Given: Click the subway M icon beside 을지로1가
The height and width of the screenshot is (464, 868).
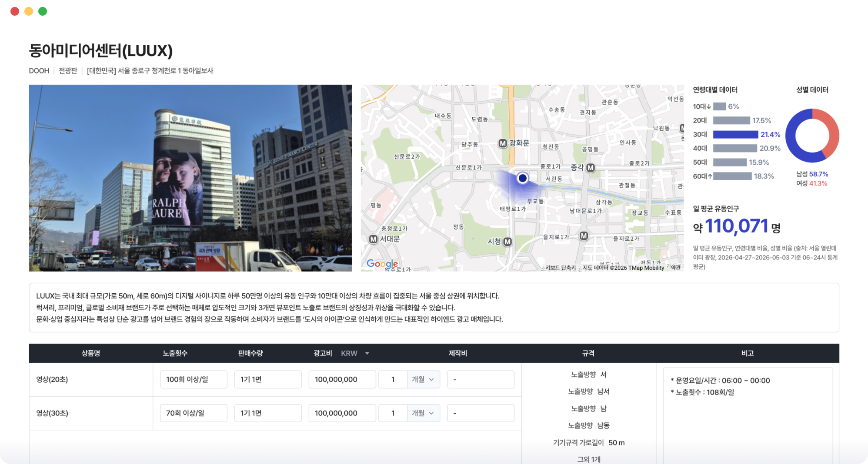Looking at the screenshot, I should click(584, 235).
